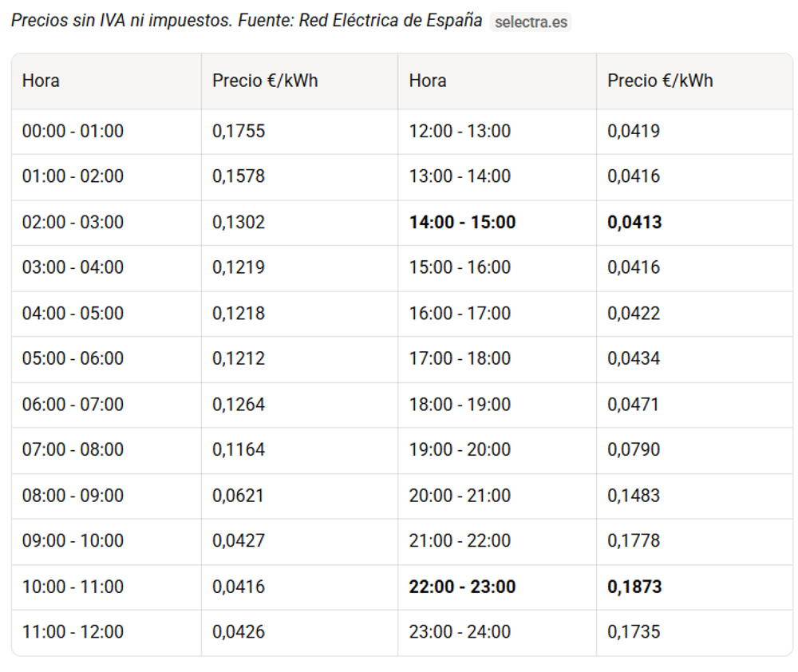The height and width of the screenshot is (672, 798).
Task: Click the first Hora column header
Action: (x=41, y=81)
